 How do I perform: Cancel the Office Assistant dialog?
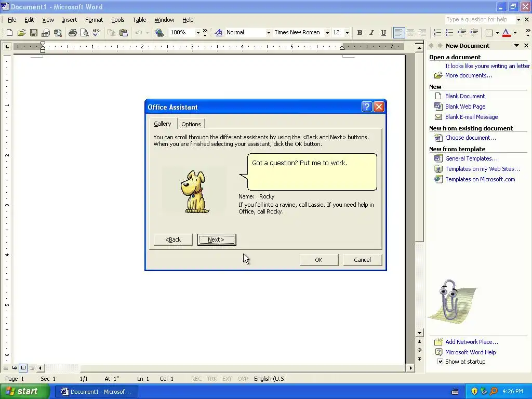click(362, 260)
